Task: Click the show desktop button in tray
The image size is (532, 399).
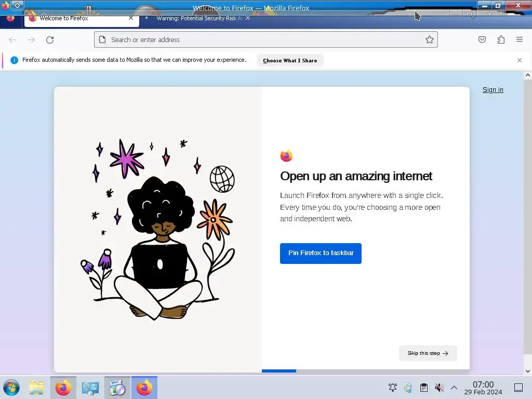Action: pyautogui.click(x=518, y=388)
